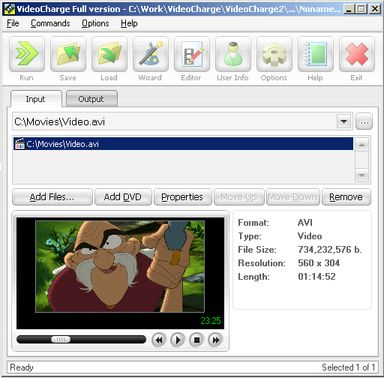
Task: Close the VideoCharge window
Action: 375,9
